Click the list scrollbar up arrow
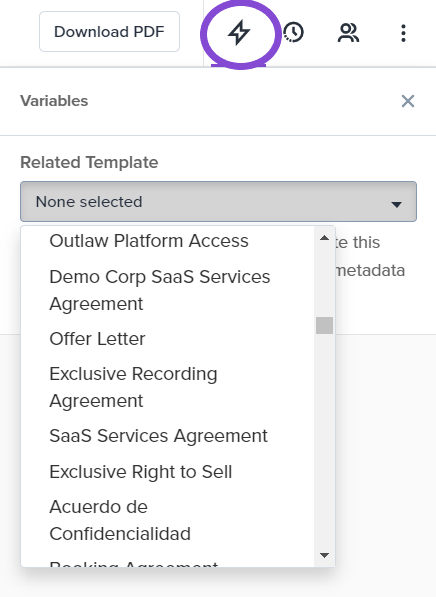Screen dimensions: 436x597 [x=324, y=238]
